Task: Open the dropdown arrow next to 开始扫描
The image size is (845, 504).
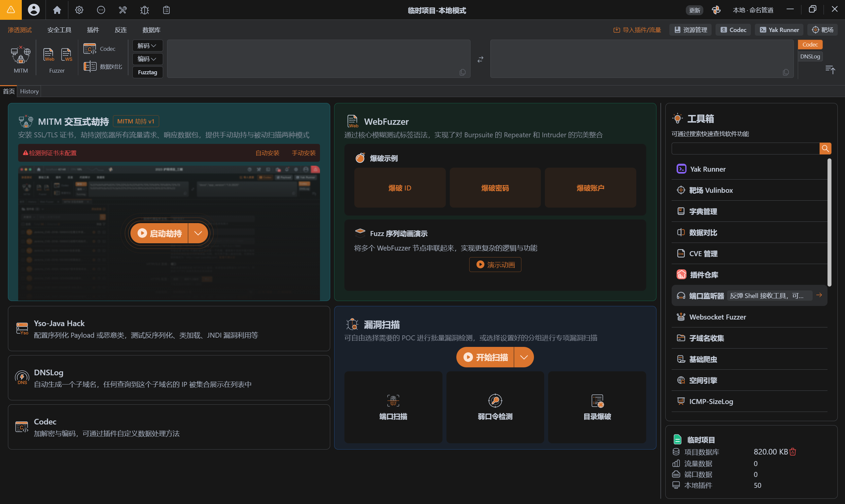Action: point(524,357)
